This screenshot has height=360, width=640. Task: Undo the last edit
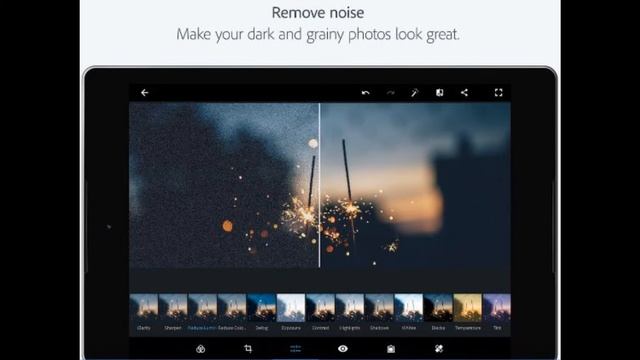pos(366,93)
